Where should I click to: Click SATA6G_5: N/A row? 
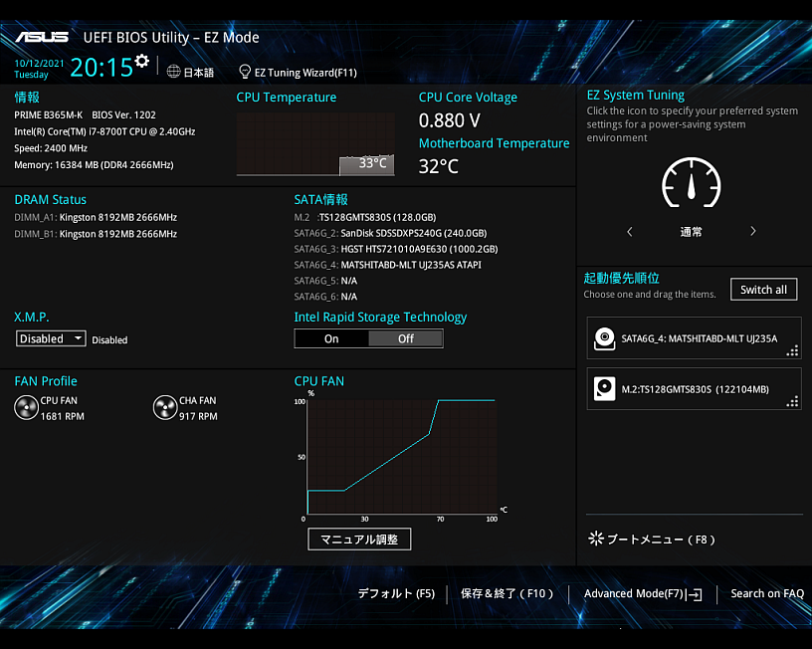(x=325, y=281)
